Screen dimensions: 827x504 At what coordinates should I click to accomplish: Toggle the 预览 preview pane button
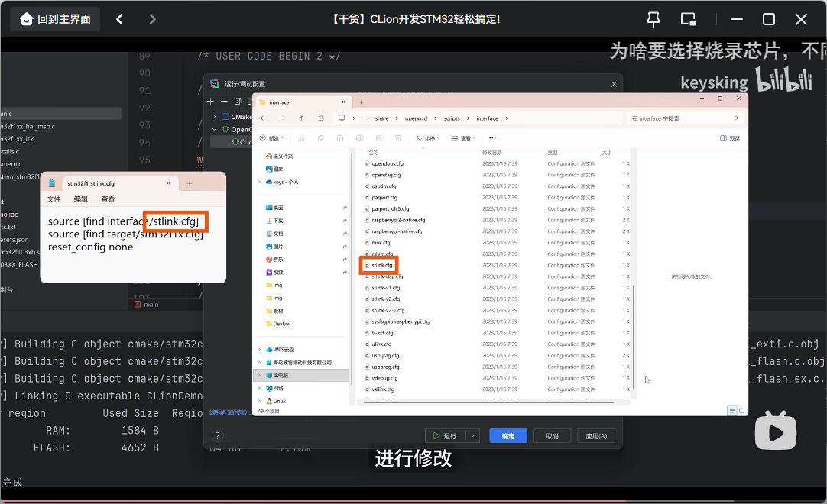(x=730, y=138)
